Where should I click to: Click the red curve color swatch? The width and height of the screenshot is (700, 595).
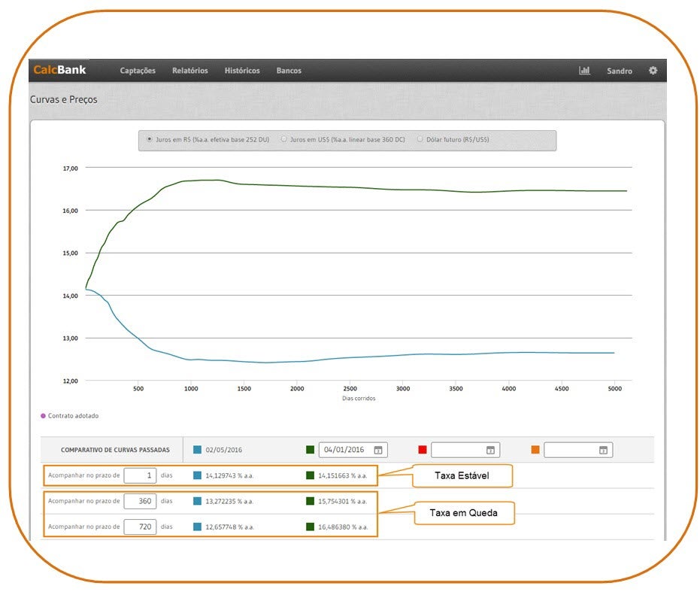coord(423,450)
